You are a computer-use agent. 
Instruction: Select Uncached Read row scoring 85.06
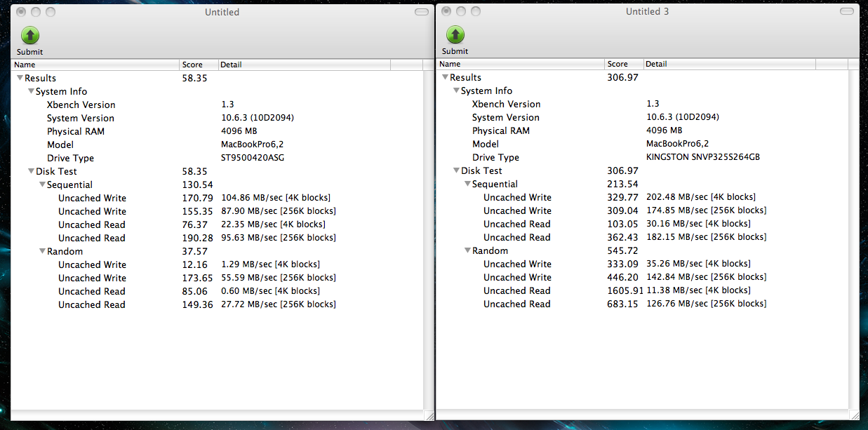point(218,292)
